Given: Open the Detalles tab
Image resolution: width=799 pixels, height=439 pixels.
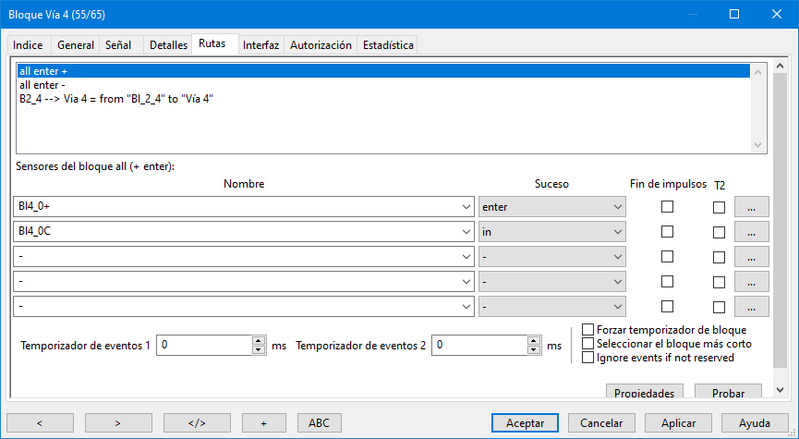Looking at the screenshot, I should coord(168,45).
